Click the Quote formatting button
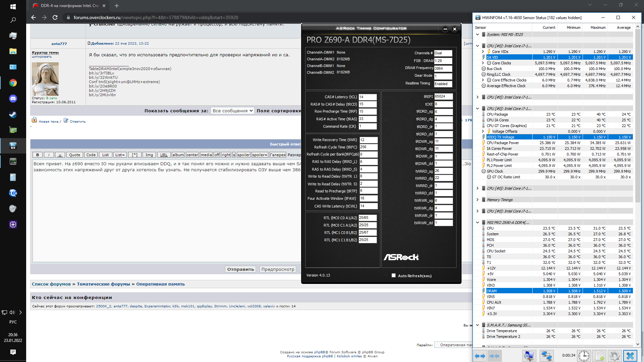The height and width of the screenshot is (362, 644). 74,155
